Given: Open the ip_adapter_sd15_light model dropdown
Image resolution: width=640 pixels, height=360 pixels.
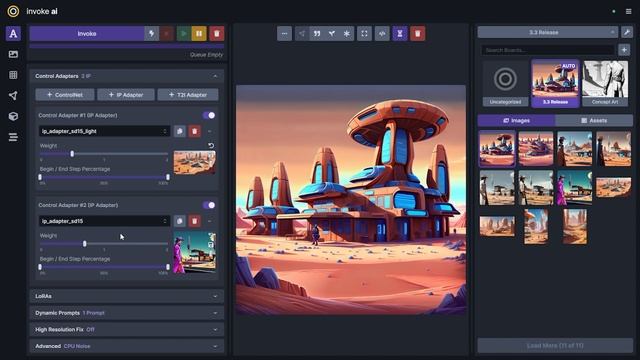Looking at the screenshot, I should pos(104,131).
